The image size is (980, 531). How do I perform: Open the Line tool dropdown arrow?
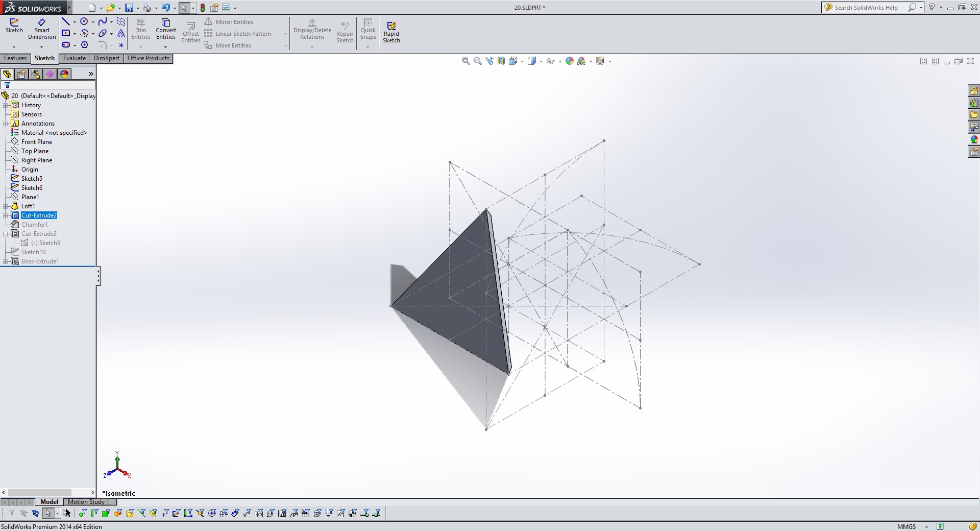point(75,22)
